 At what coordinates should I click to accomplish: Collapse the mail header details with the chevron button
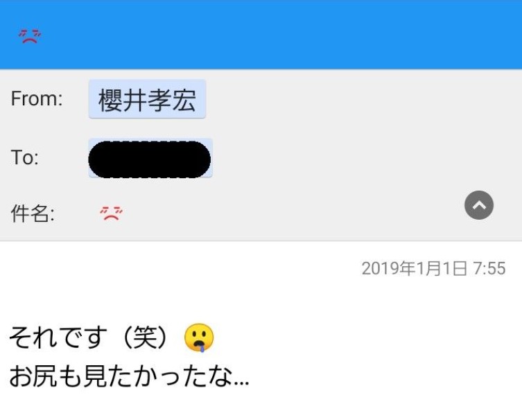pos(479,205)
